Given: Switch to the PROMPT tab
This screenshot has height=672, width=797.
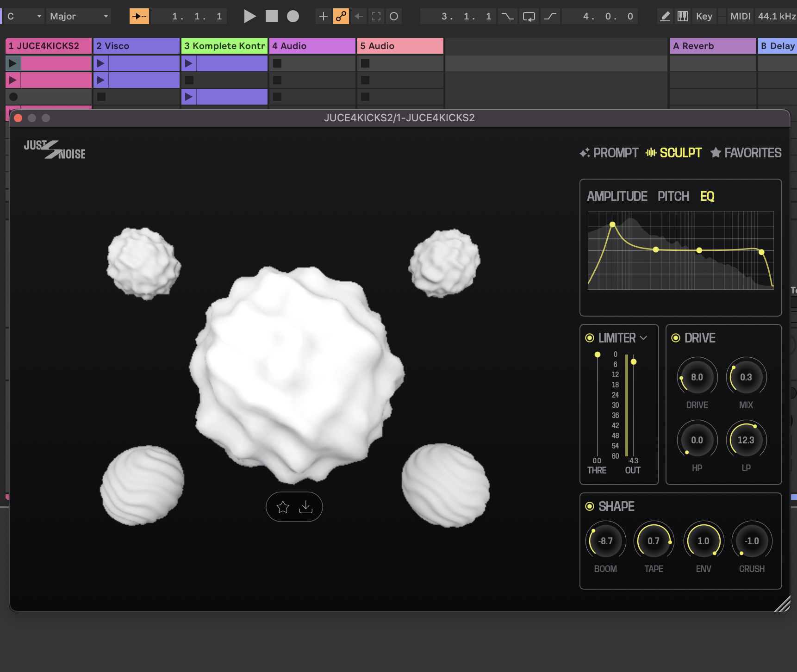Looking at the screenshot, I should click(609, 153).
